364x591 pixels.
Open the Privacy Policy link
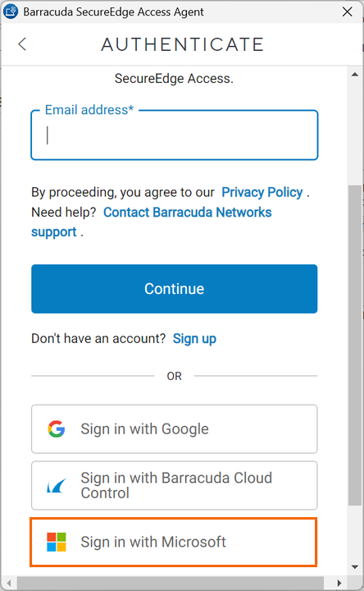[262, 192]
